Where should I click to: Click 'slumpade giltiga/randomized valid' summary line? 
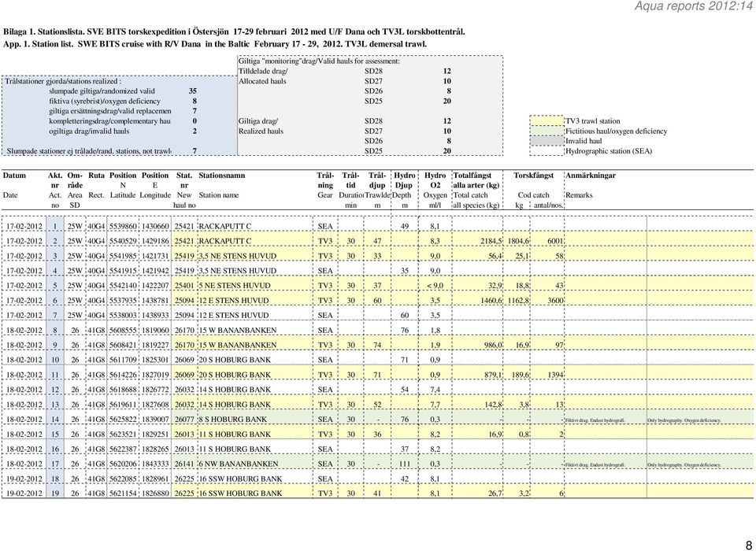(102, 91)
